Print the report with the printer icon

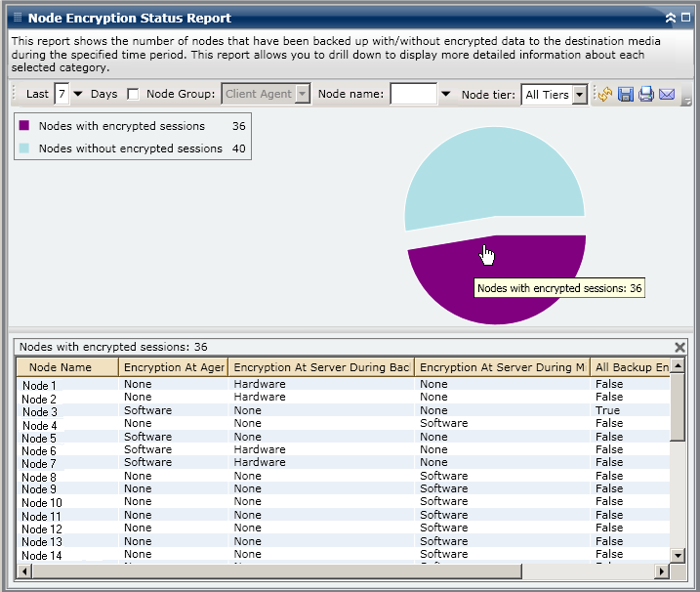pos(645,95)
